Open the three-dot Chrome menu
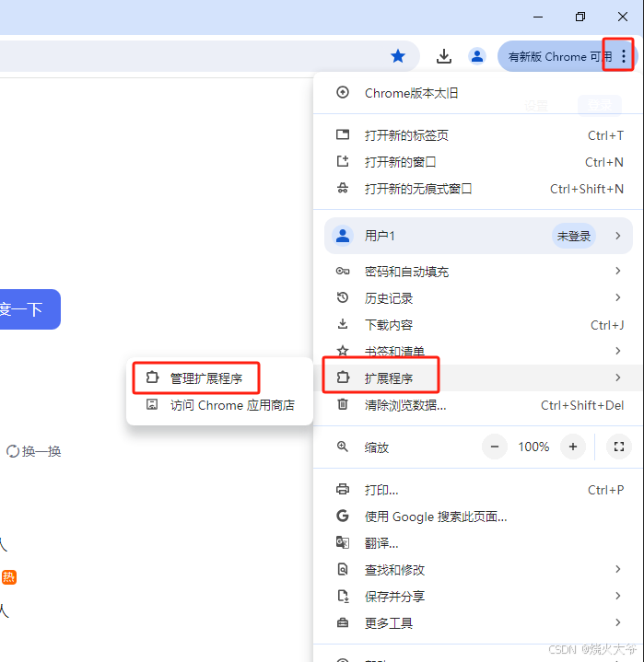Image resolution: width=644 pixels, height=662 pixels. [624, 56]
